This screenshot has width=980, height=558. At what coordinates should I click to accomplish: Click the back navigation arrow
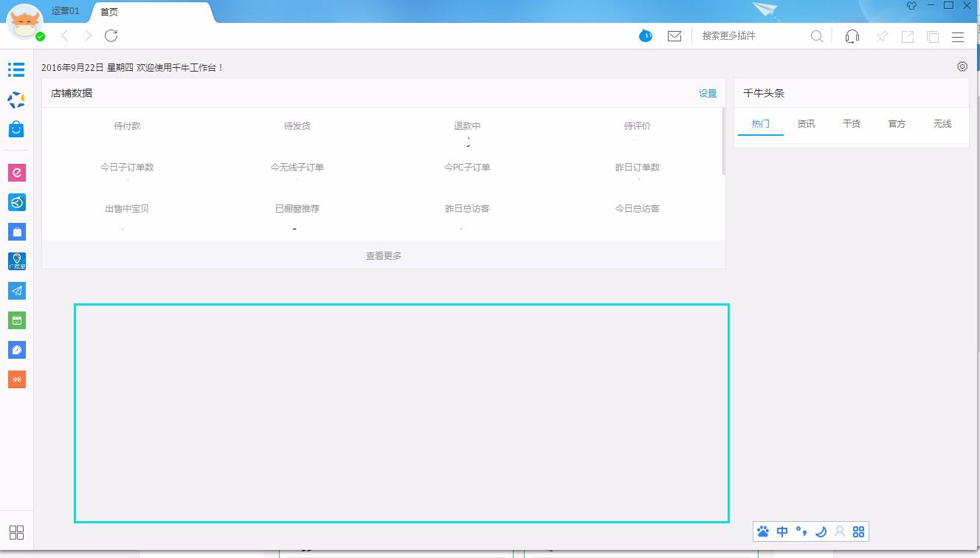64,35
